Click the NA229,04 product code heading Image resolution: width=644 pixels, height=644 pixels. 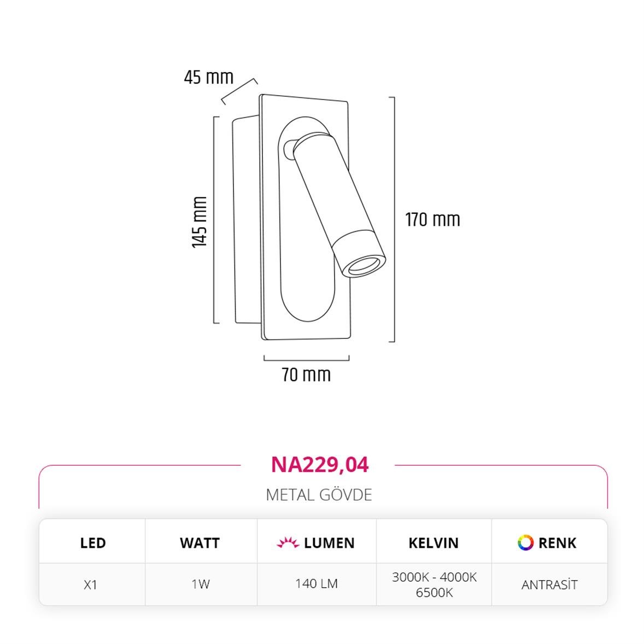tap(320, 465)
